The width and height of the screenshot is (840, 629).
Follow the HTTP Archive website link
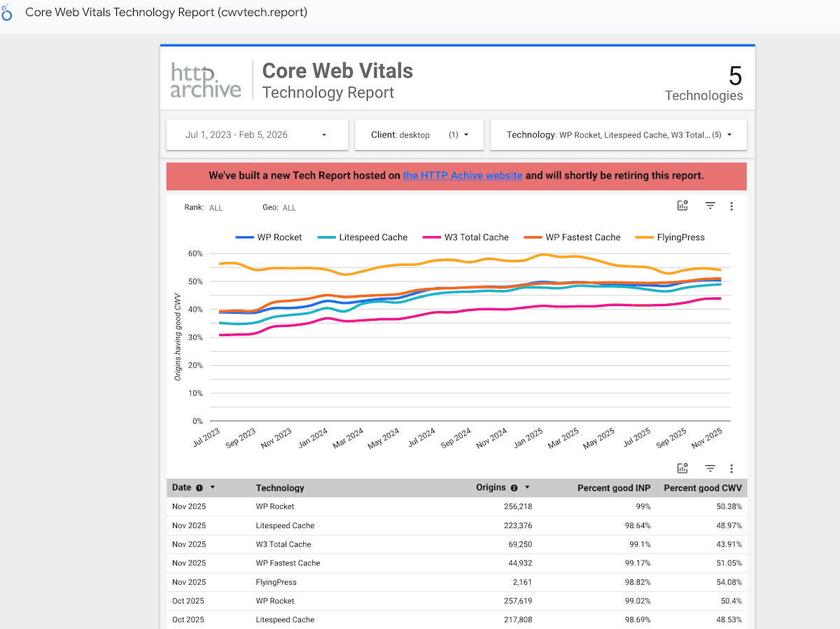463,176
